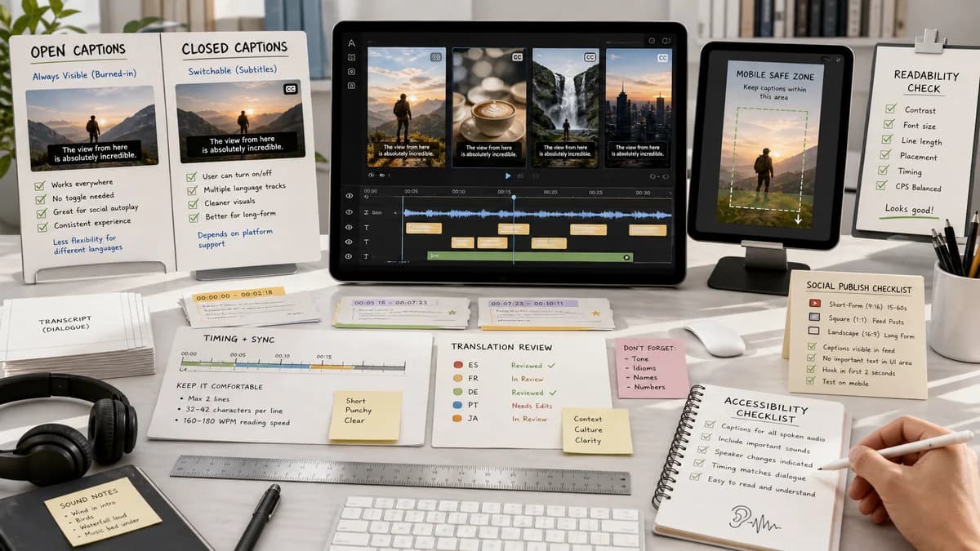Select the hiker sunset preview thumbnail
The image size is (980, 551).
[x=407, y=107]
